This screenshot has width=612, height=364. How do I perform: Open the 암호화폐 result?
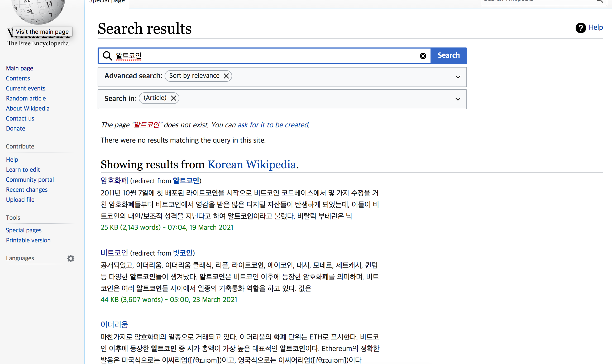[114, 181]
